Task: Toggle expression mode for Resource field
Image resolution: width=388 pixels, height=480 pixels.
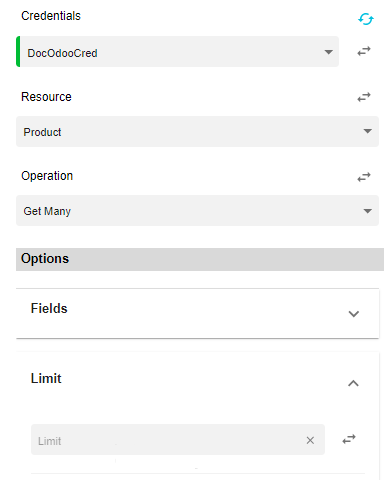Action: (364, 97)
